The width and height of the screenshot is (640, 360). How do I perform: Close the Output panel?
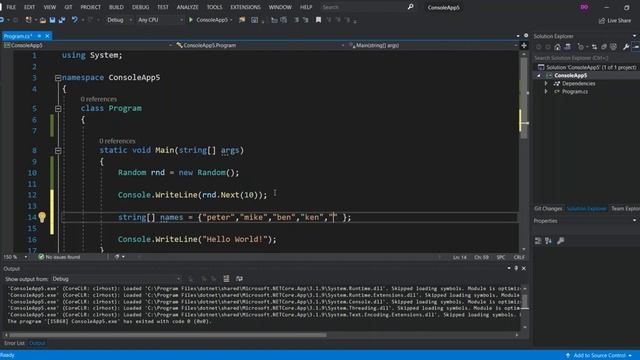tap(524, 268)
